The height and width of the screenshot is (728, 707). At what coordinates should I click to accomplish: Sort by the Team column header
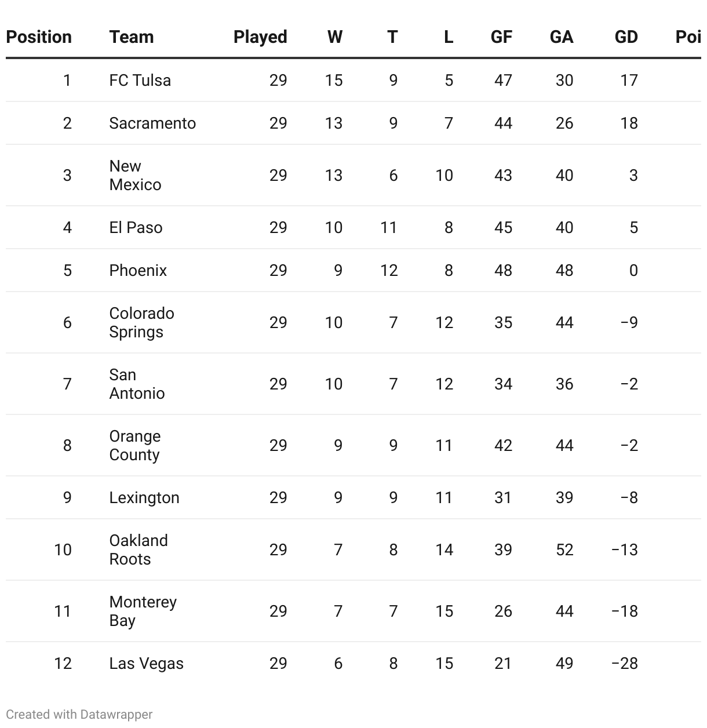pos(132,37)
